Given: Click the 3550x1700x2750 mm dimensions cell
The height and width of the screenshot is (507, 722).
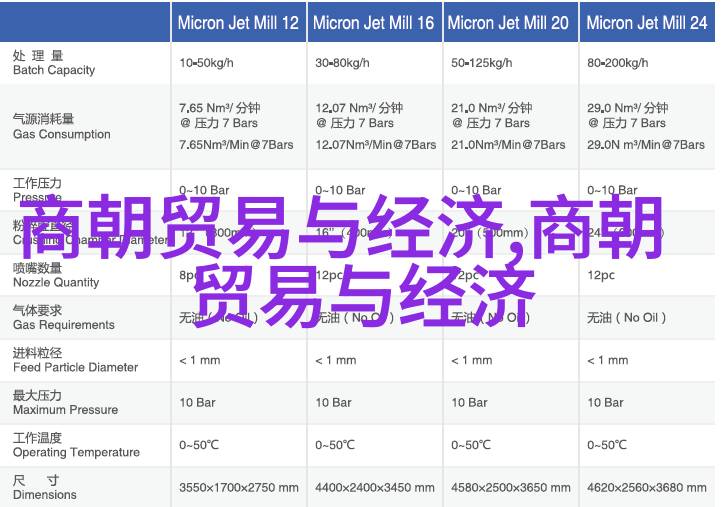Looking at the screenshot, I should point(239,487).
